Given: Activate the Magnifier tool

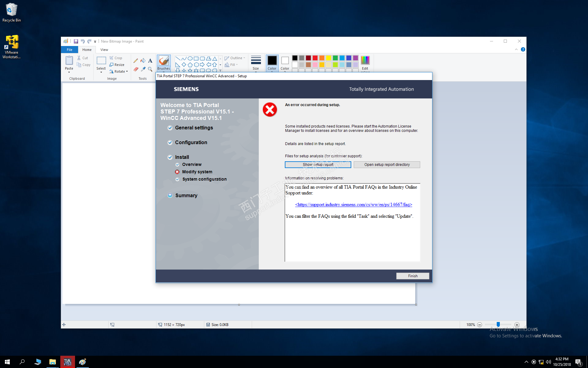Looking at the screenshot, I should (150, 69).
